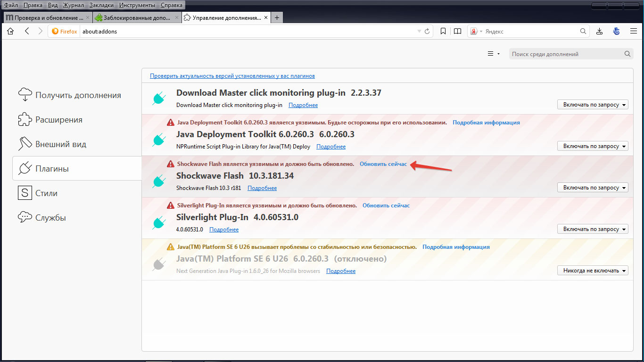
Task: Select 'Получить дополнения' sidebar category
Action: (77, 95)
